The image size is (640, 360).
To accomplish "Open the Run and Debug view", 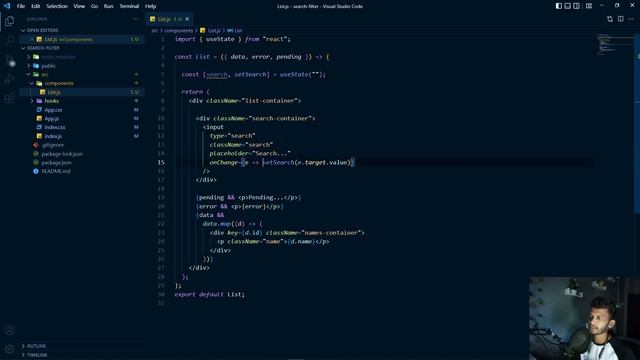I will [9, 79].
